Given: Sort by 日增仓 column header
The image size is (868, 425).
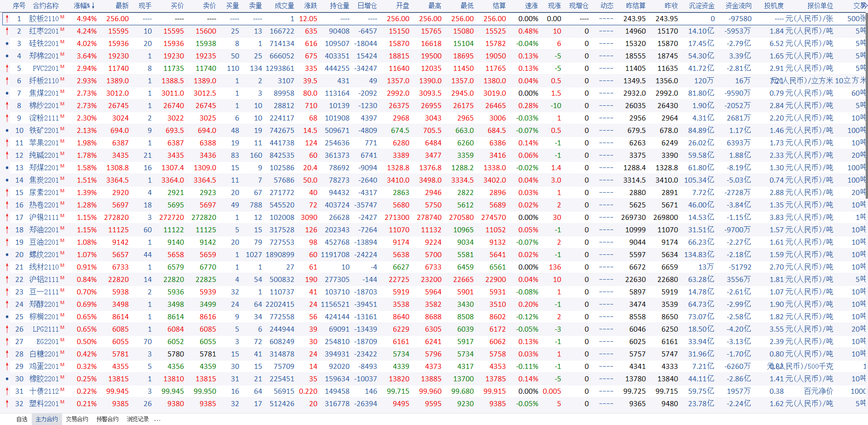Looking at the screenshot, I should point(367,6).
